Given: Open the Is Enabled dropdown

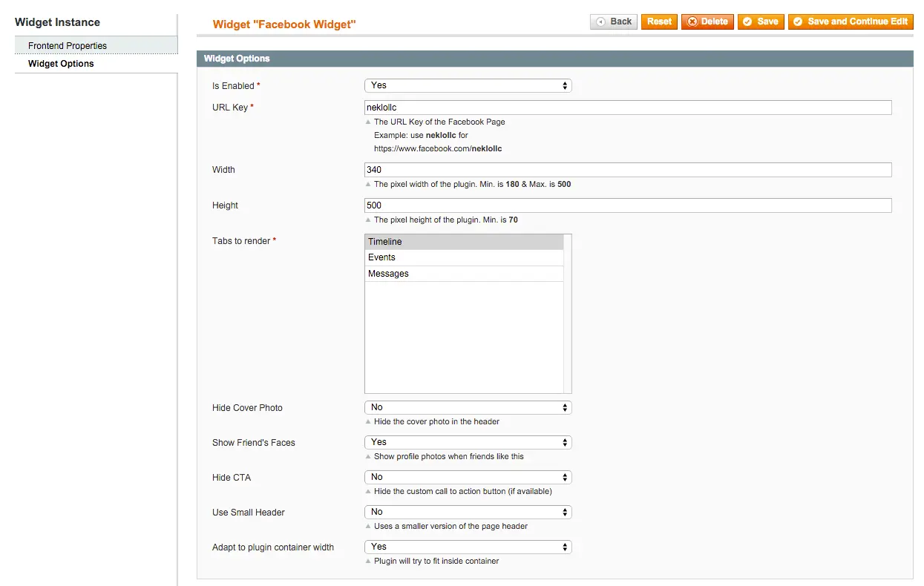Looking at the screenshot, I should (468, 85).
